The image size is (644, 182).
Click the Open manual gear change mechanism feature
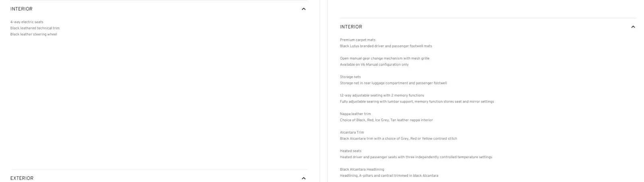pos(384,59)
